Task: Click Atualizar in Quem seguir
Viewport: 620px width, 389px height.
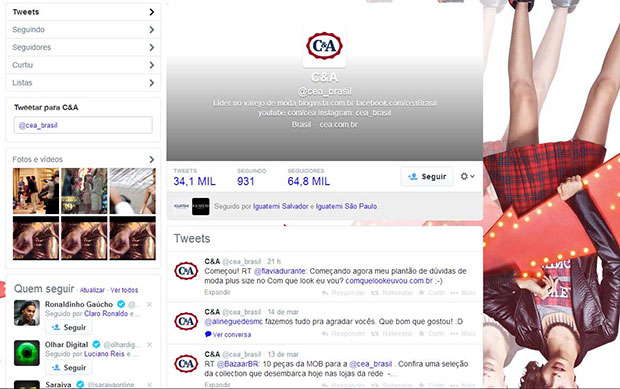Action: click(x=92, y=290)
